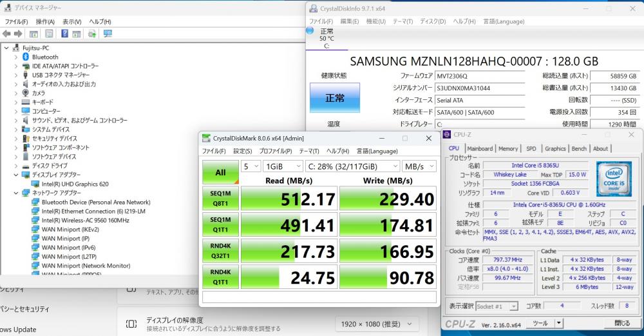Select WAN Miniport (IKEv2) entry
This screenshot has width=644, height=336.
70,229
